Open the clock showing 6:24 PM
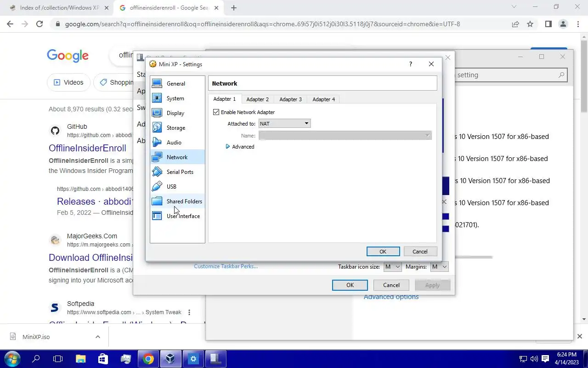 tap(566, 358)
